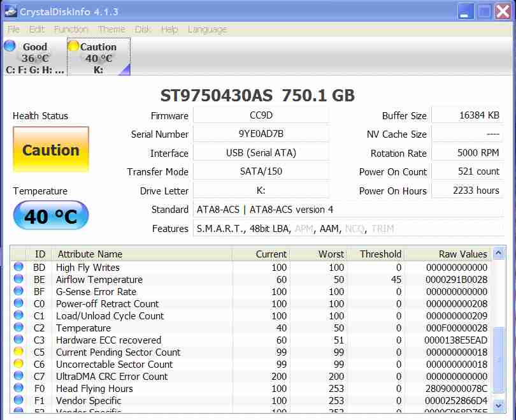Click yellow warning dot for Current Pending Sector Count
The image size is (516, 420).
pyautogui.click(x=18, y=352)
